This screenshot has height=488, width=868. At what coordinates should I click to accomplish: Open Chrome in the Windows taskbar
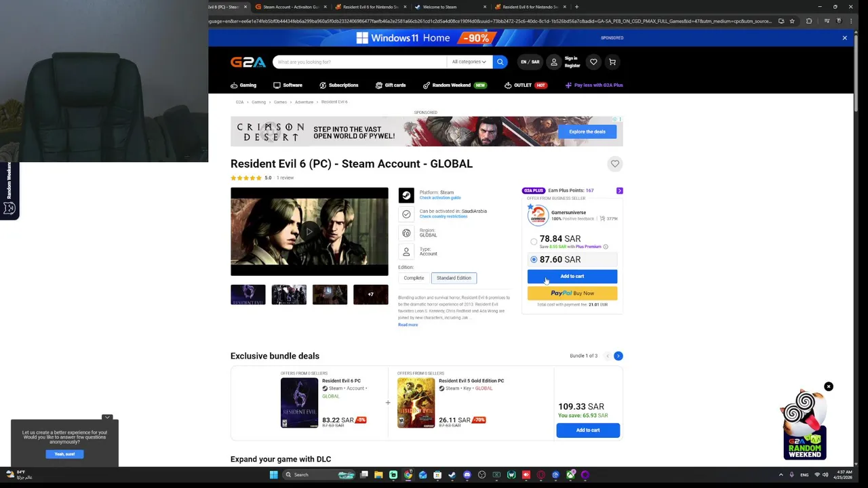coord(408,474)
